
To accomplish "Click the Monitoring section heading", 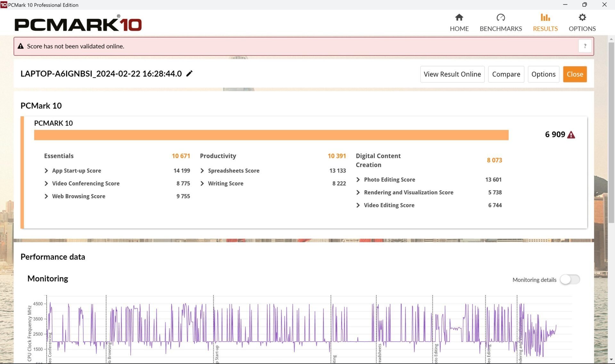I will [48, 279].
